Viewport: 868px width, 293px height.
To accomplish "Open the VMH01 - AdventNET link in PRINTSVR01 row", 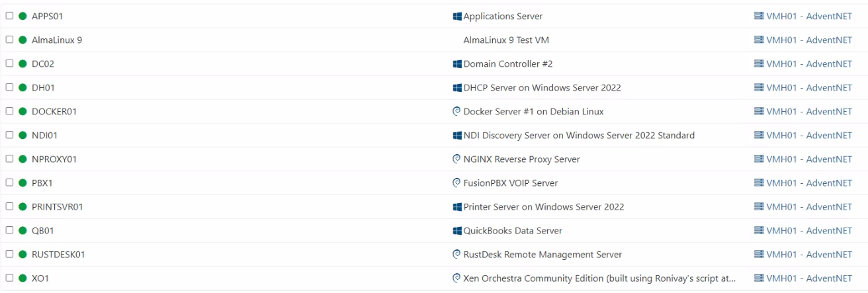I will pyautogui.click(x=803, y=206).
